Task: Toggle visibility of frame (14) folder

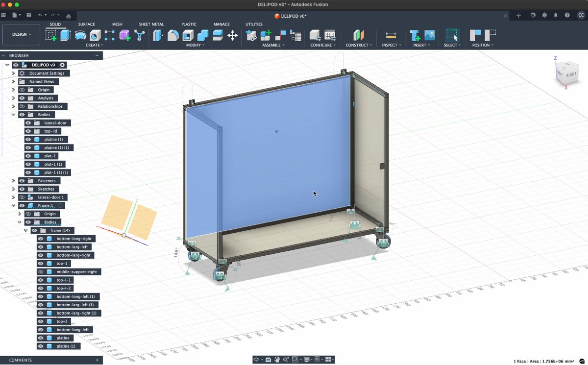Action: (x=34, y=230)
